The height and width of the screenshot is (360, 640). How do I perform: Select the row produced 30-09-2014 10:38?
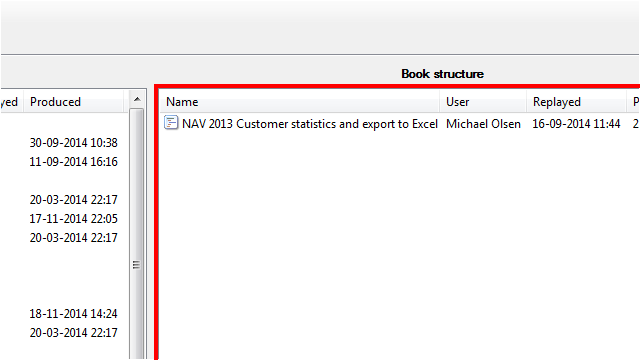(73, 143)
